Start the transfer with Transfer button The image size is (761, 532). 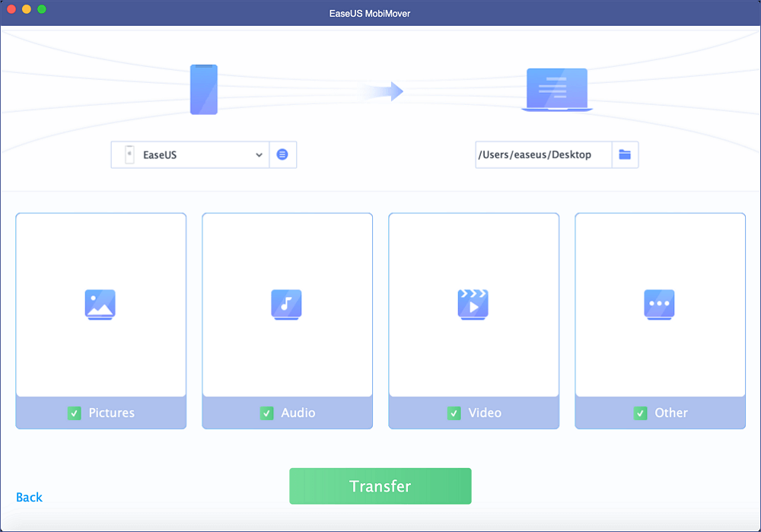click(380, 486)
